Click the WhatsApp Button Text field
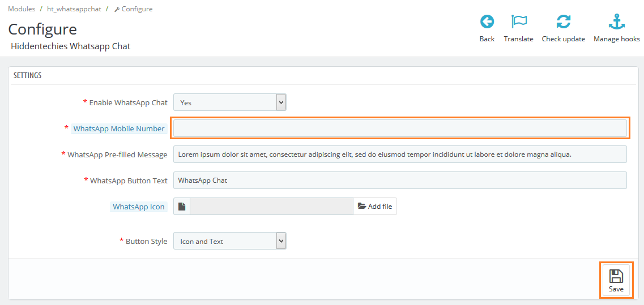 400,180
